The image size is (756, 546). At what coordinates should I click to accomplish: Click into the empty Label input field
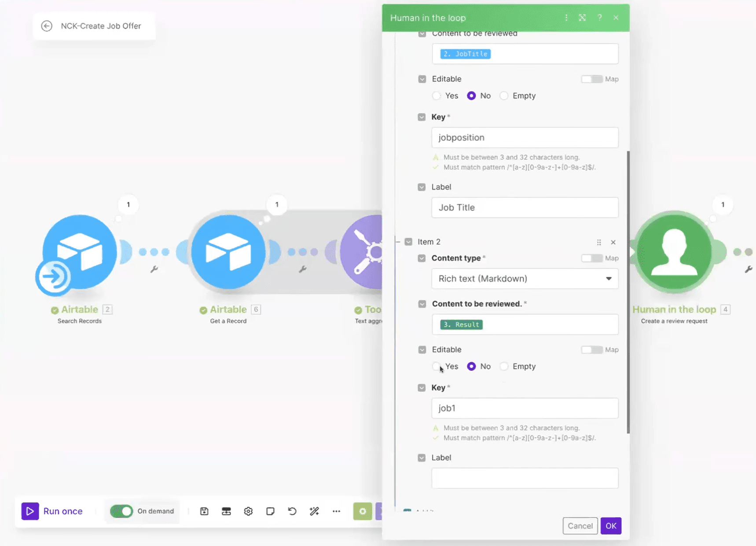[x=525, y=478]
